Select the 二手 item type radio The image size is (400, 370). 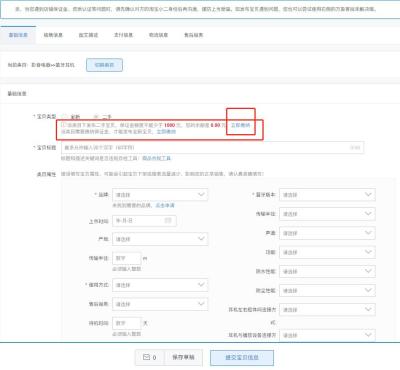pos(96,117)
